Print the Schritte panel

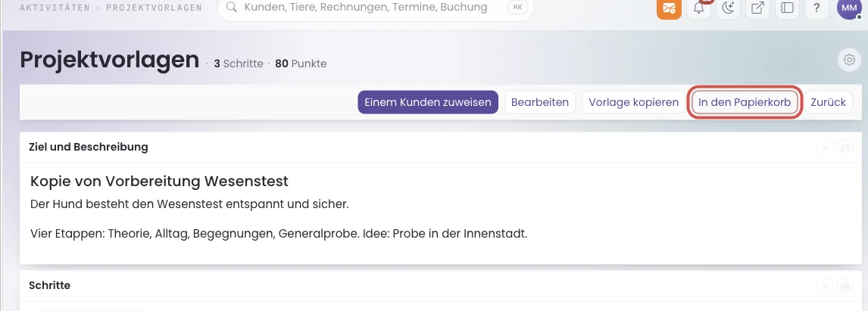coord(845,286)
